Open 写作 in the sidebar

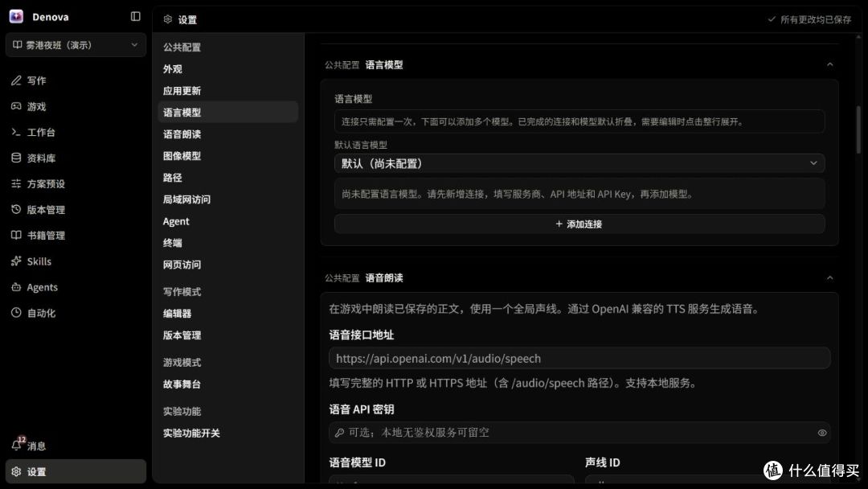pos(76,80)
